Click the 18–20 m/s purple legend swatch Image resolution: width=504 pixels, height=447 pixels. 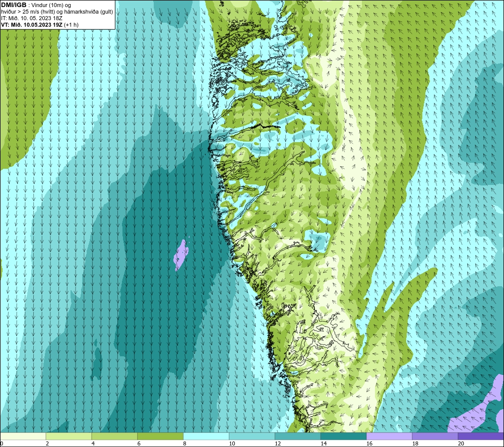(435, 436)
